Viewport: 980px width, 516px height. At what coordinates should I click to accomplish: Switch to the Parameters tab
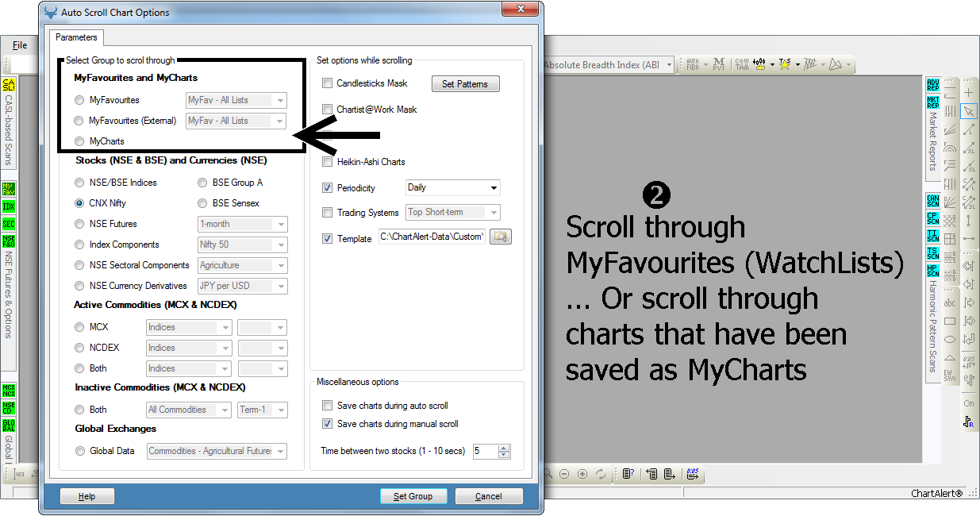76,37
